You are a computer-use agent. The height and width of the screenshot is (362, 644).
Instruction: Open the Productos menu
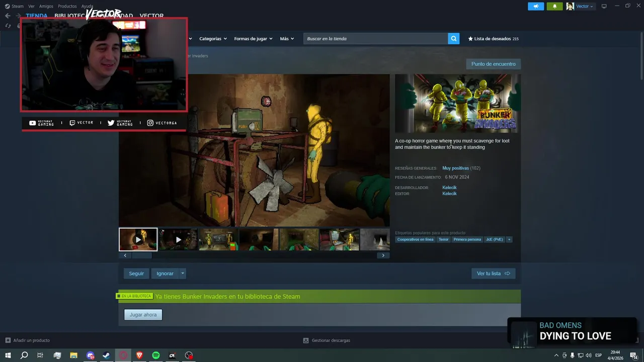point(67,6)
